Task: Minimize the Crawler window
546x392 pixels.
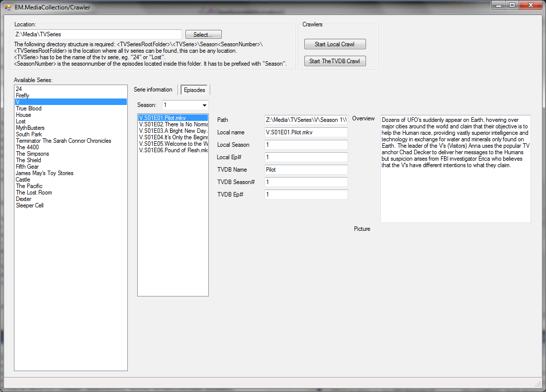Action: [499, 5]
